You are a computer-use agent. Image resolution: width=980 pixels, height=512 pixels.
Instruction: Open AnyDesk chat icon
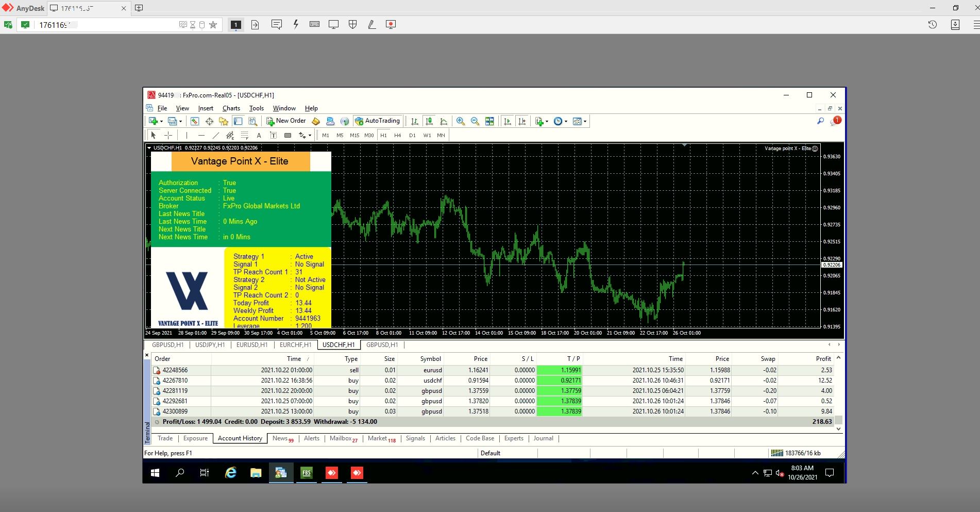point(277,24)
